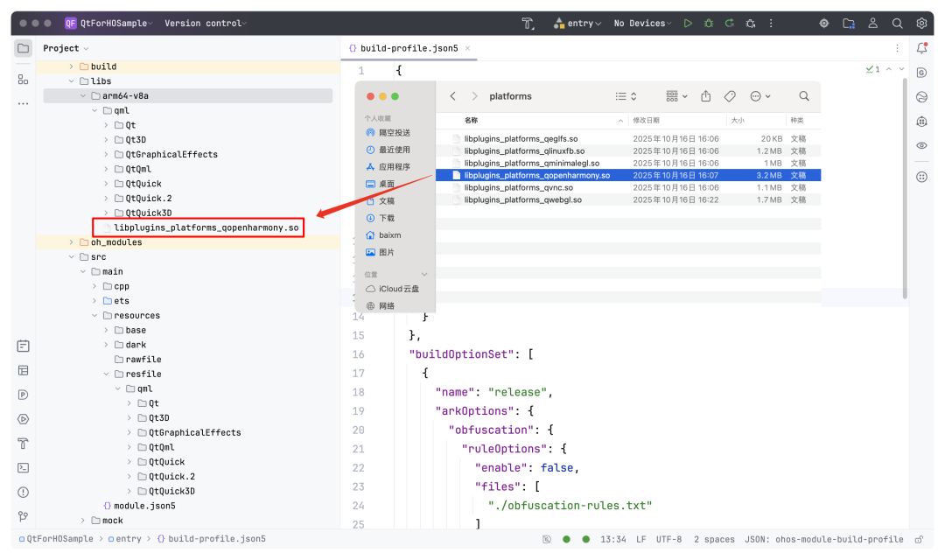
Task: Close the build-profile.json5 tab
Action: (x=467, y=48)
